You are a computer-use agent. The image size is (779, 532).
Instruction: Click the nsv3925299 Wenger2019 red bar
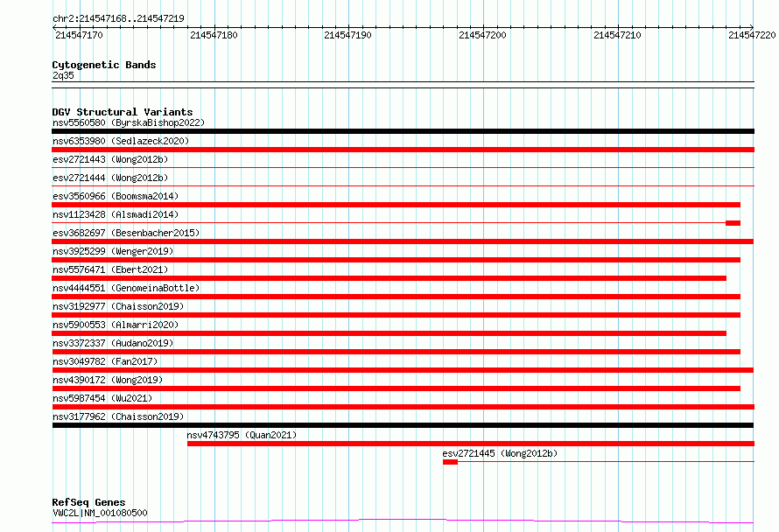(x=396, y=260)
